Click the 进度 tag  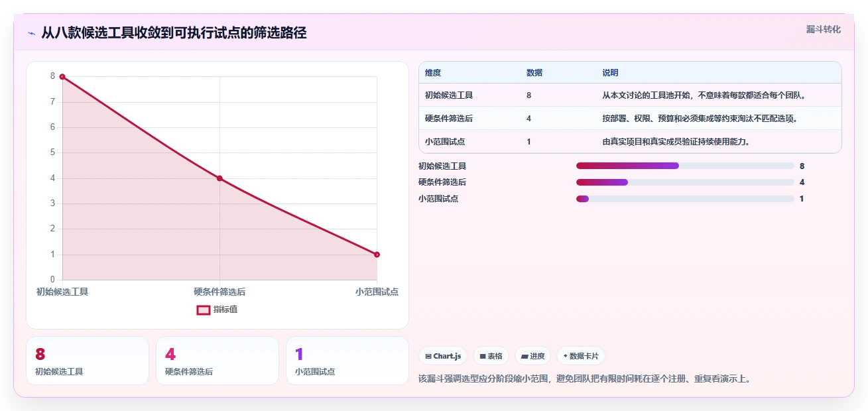point(533,356)
